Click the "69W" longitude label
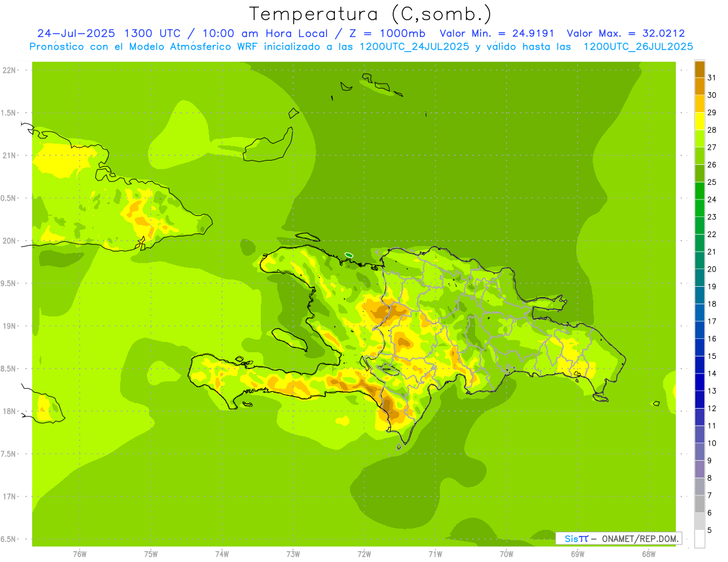This screenshot has width=728, height=562. (578, 554)
